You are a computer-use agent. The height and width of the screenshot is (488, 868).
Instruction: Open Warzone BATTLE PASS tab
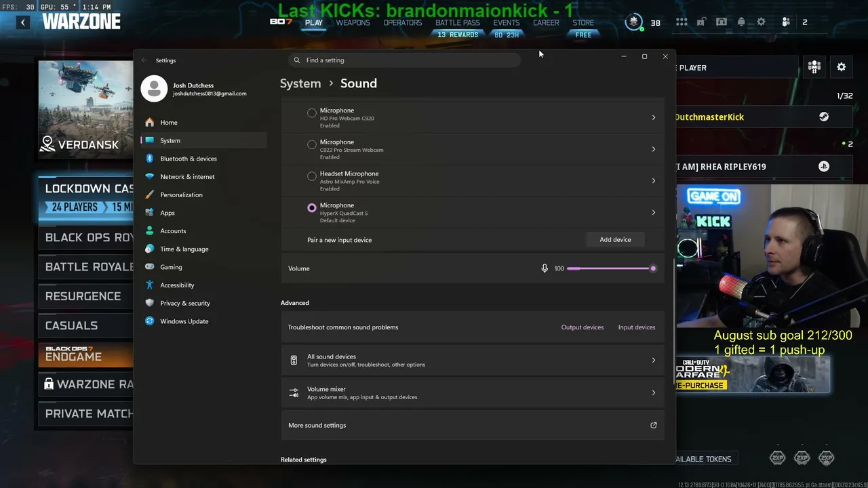(458, 22)
